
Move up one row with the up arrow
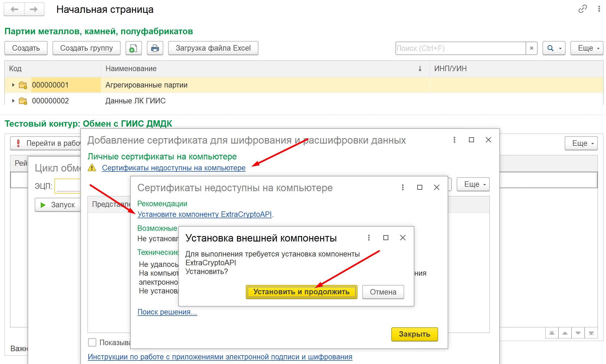point(565,333)
